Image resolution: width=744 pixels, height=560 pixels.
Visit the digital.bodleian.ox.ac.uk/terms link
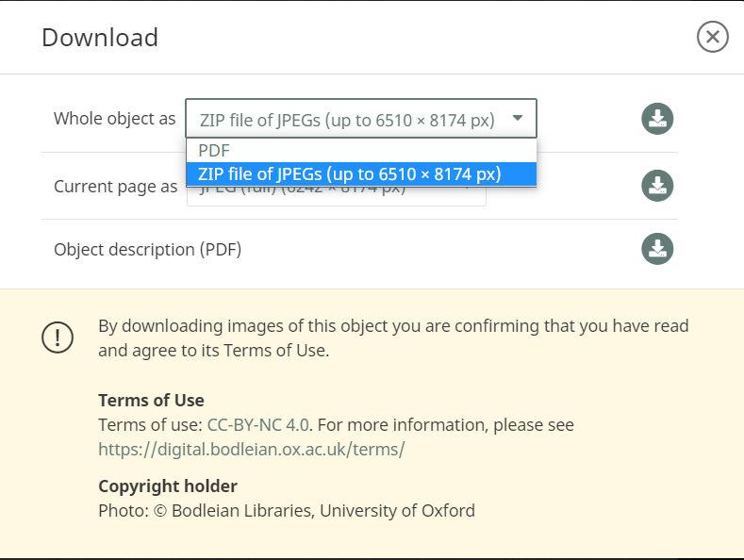(x=251, y=449)
